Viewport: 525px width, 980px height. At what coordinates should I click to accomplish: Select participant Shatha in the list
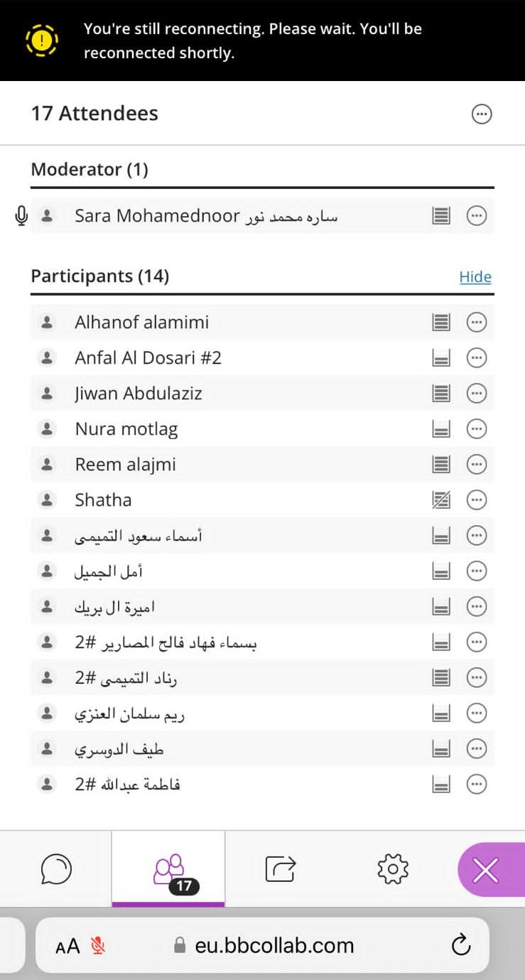tap(104, 500)
